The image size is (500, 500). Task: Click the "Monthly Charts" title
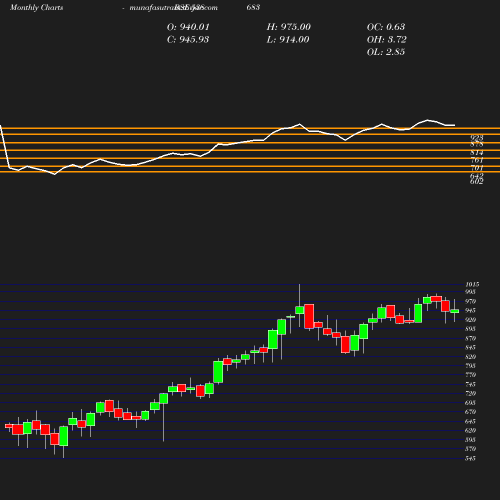point(36,7)
